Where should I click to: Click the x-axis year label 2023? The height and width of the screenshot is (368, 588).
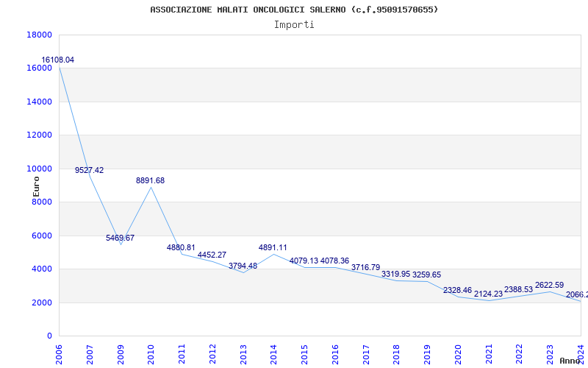point(550,355)
